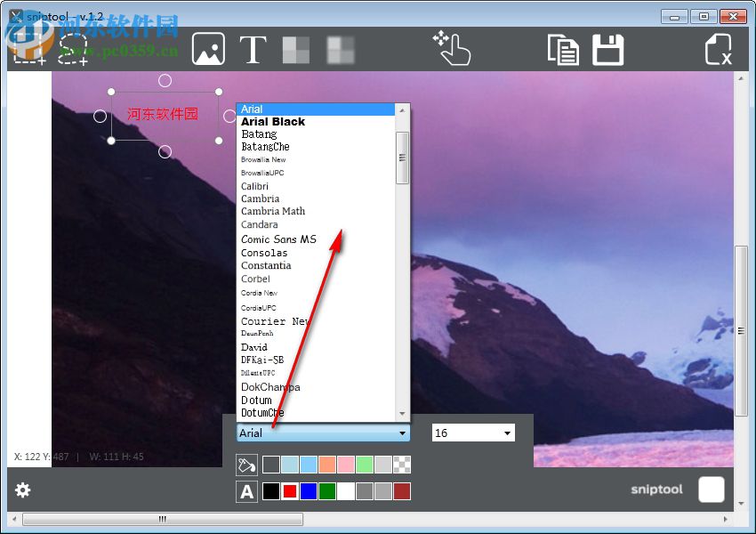Toggle the text color 'A' option
The height and width of the screenshot is (534, 756).
[x=246, y=490]
